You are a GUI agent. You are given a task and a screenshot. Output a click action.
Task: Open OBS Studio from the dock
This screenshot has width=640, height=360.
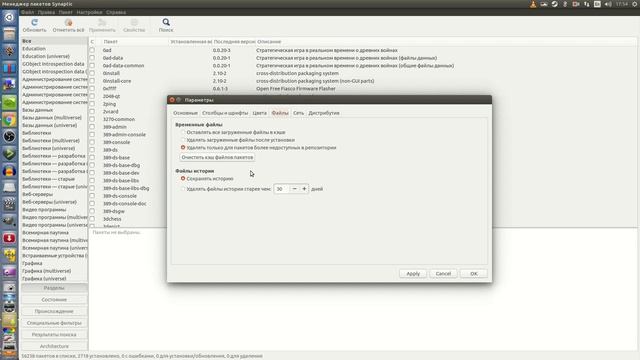click(9, 137)
